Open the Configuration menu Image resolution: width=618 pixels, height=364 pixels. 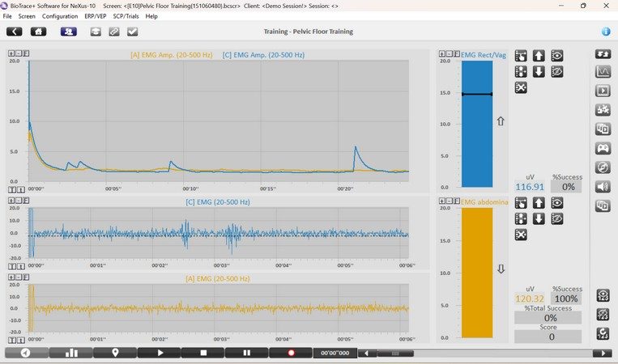coord(60,16)
